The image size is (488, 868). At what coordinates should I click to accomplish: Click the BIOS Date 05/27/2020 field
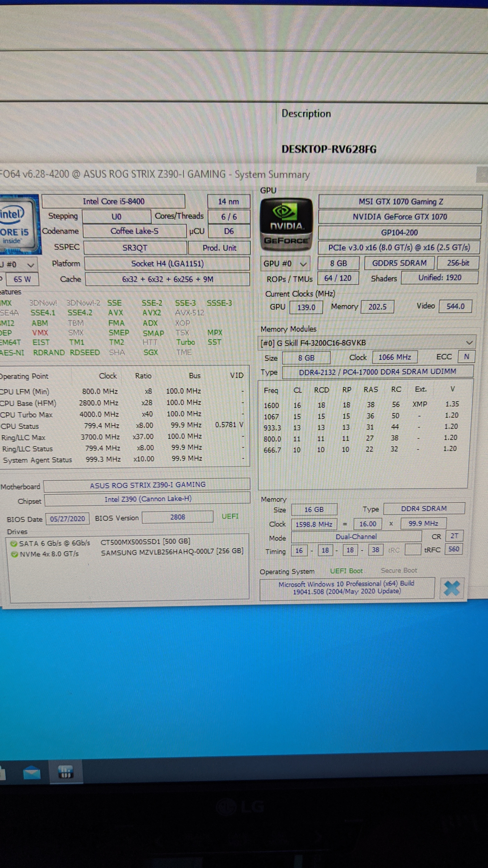67,519
